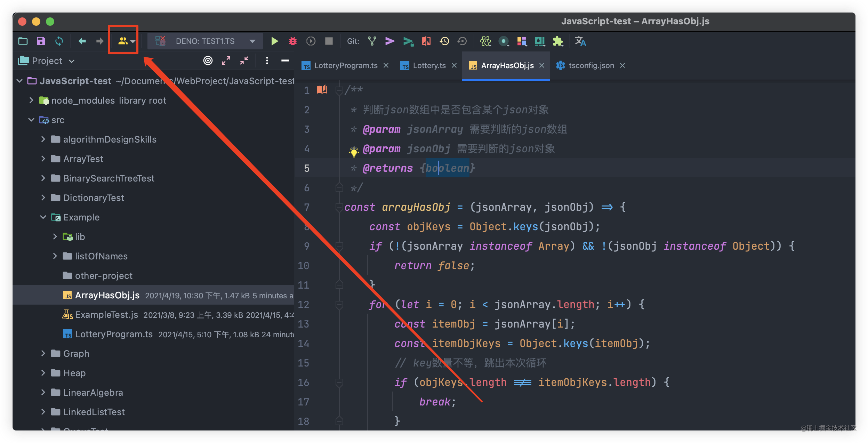The width and height of the screenshot is (868, 443).
Task: Expand the node_modules folder
Action: click(31, 100)
